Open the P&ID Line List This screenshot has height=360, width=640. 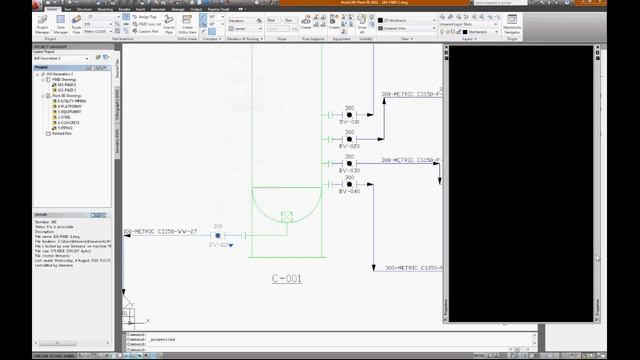coord(147,24)
